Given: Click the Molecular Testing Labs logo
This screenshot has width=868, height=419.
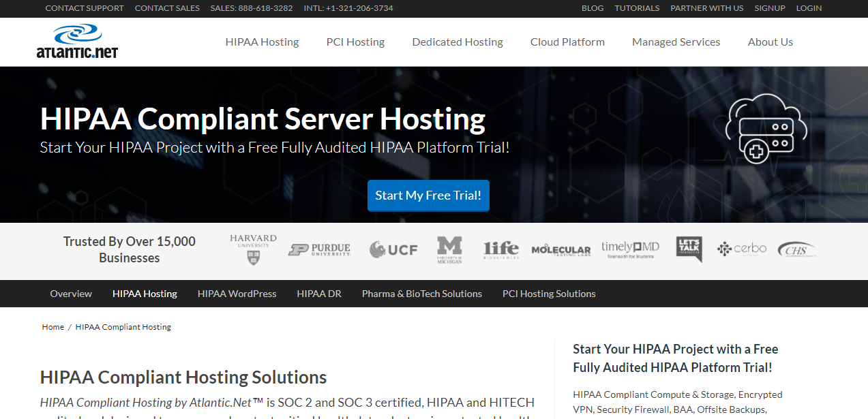Looking at the screenshot, I should tap(560, 250).
